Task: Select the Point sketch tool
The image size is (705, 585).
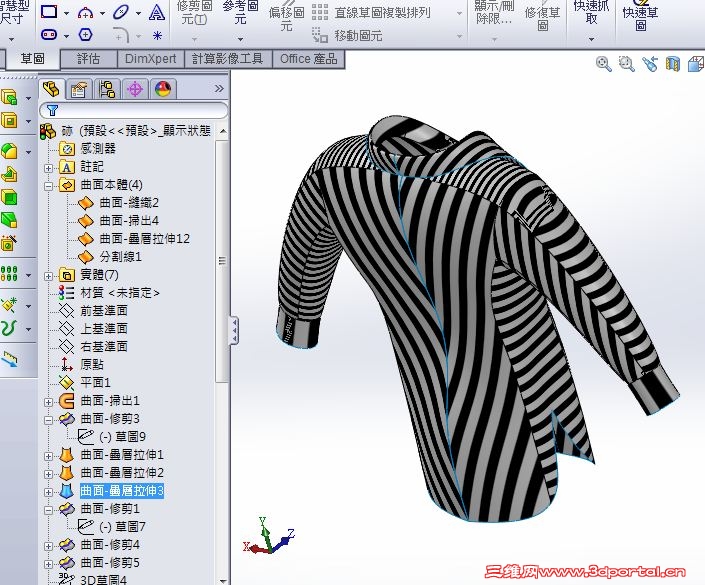Action: click(157, 35)
